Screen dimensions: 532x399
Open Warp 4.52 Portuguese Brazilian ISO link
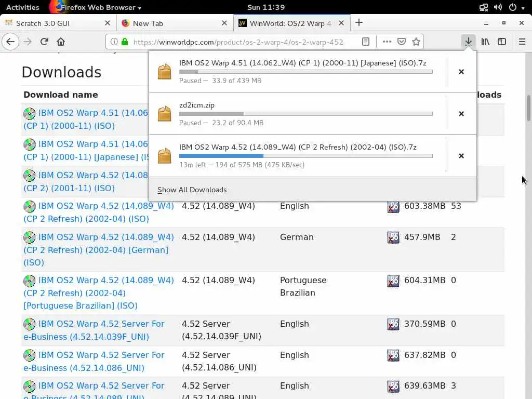coord(99,293)
